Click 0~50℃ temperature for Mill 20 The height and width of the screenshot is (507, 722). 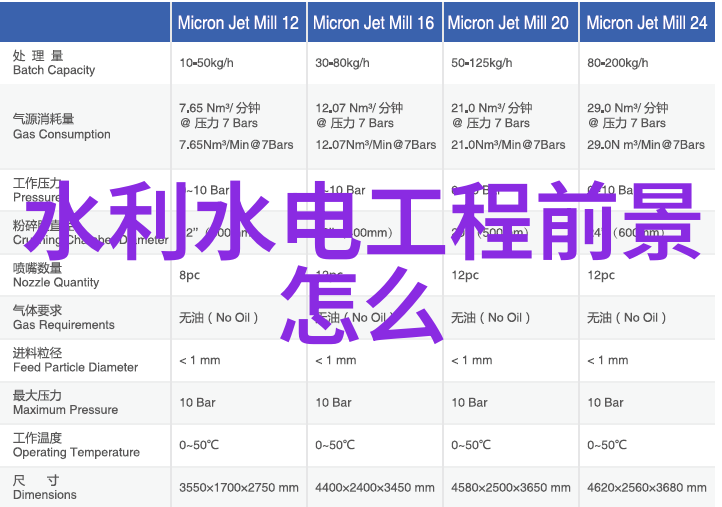coord(471,445)
